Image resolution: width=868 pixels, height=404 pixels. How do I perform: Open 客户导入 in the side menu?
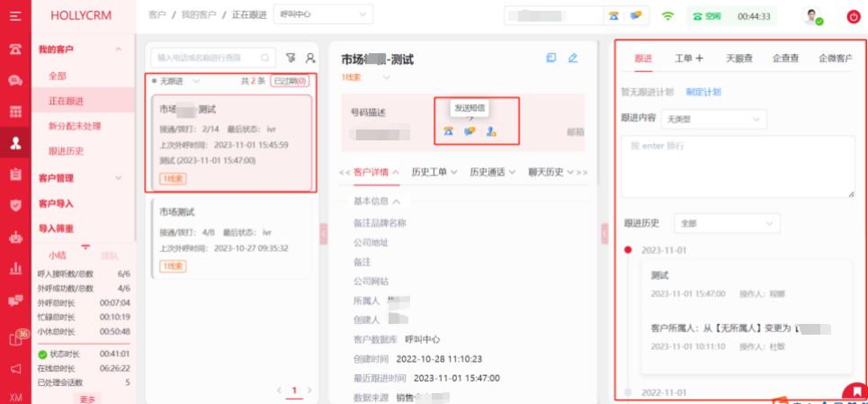tap(56, 203)
